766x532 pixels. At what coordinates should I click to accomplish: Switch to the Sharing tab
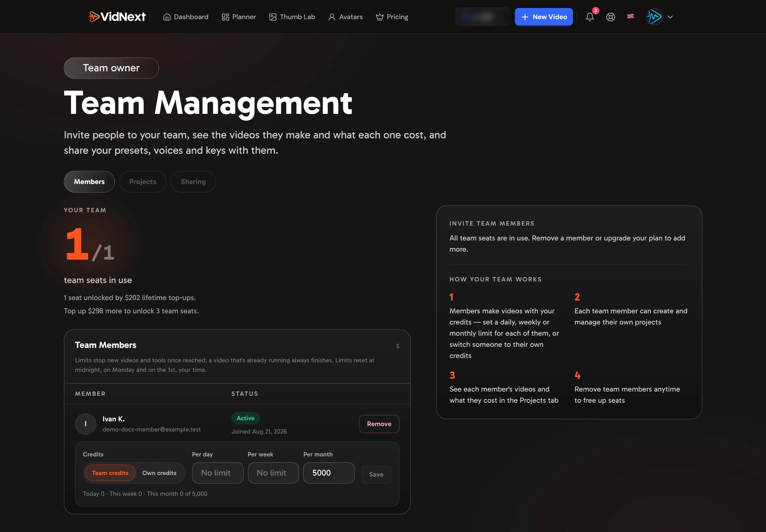[193, 182]
